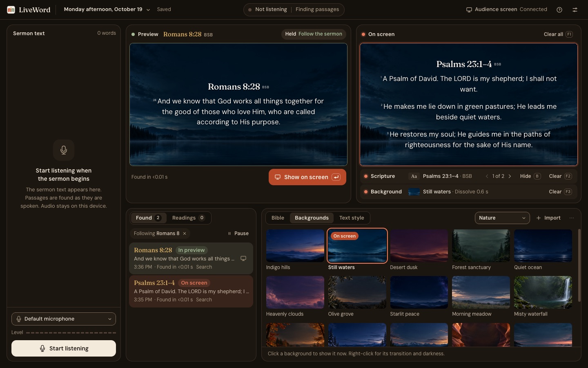The image size is (588, 368).
Task: Clear the Background layer
Action: [560, 192]
